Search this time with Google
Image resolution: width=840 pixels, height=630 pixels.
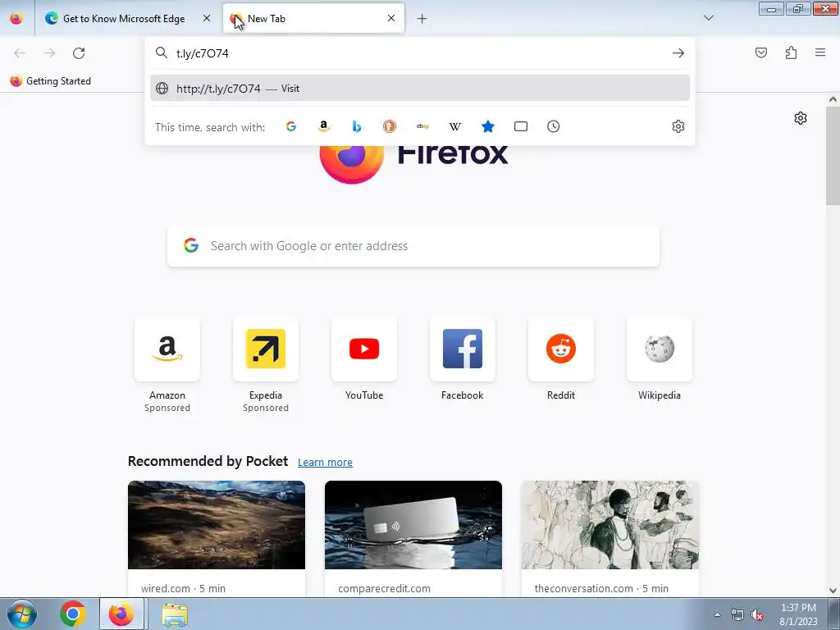tap(291, 126)
